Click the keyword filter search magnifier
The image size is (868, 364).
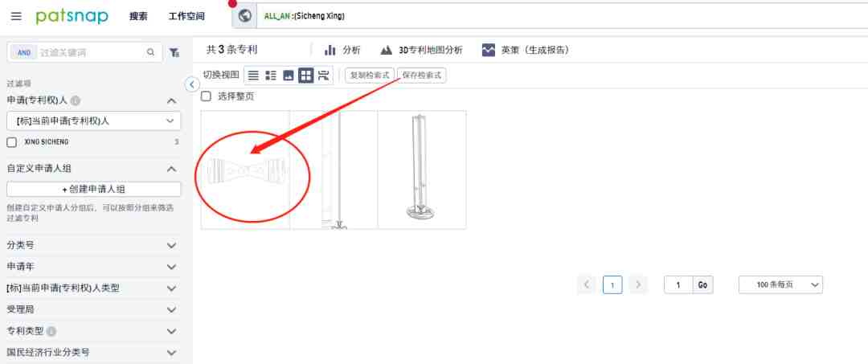tap(150, 52)
